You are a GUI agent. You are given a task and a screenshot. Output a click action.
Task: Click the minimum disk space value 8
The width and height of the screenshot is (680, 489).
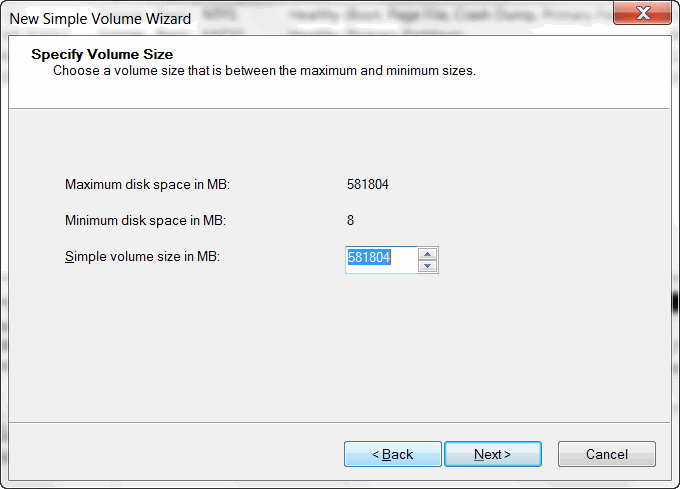point(350,221)
